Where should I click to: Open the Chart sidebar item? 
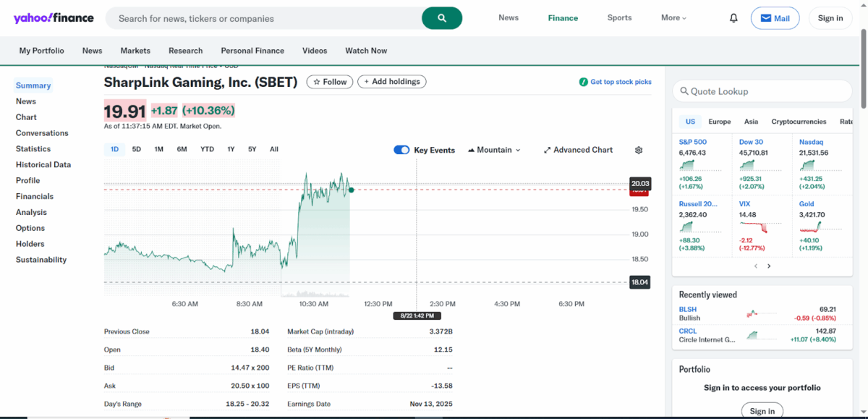(26, 117)
